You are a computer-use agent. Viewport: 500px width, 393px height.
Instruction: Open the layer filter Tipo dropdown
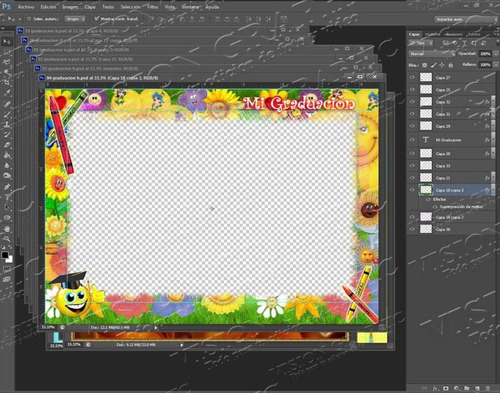pyautogui.click(x=421, y=43)
